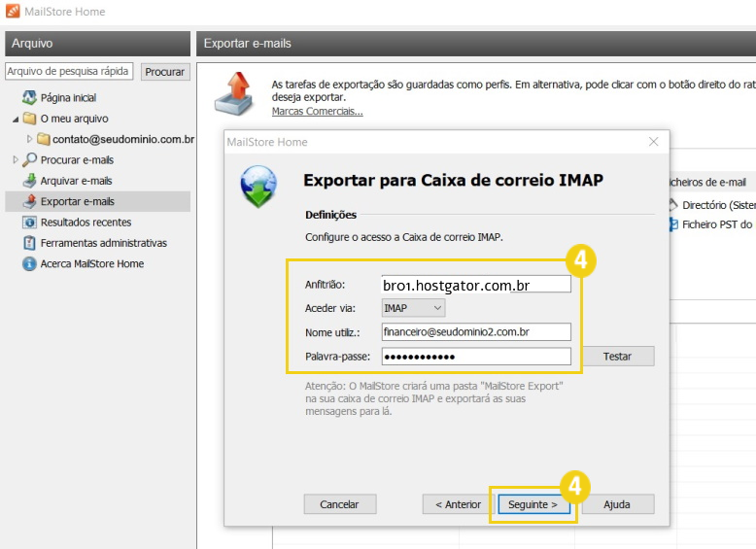Click the Exportar e-mails panel header
This screenshot has width=756, height=549.
pos(476,44)
